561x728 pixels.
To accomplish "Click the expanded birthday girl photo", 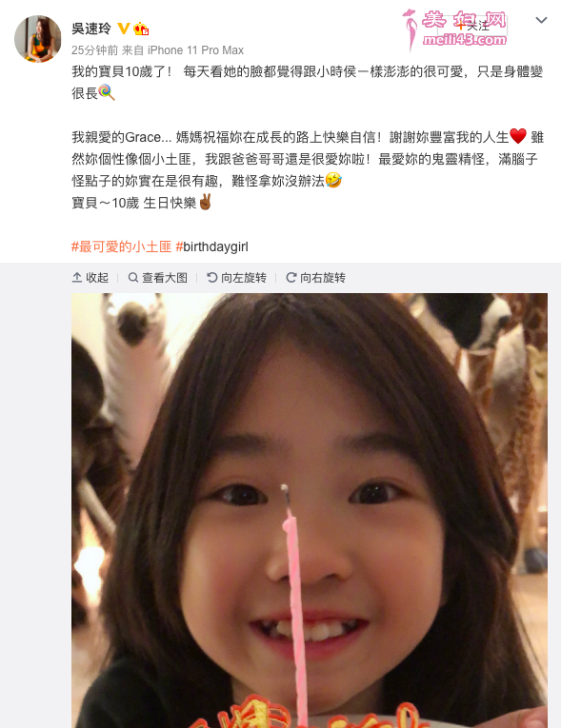I will pos(310,510).
